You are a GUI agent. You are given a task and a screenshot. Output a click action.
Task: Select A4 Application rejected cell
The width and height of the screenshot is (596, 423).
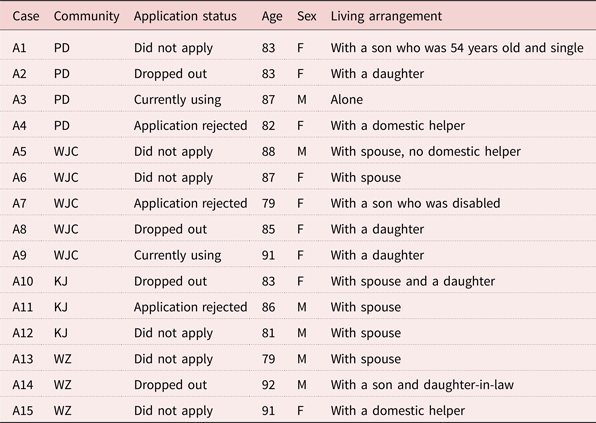[190, 125]
